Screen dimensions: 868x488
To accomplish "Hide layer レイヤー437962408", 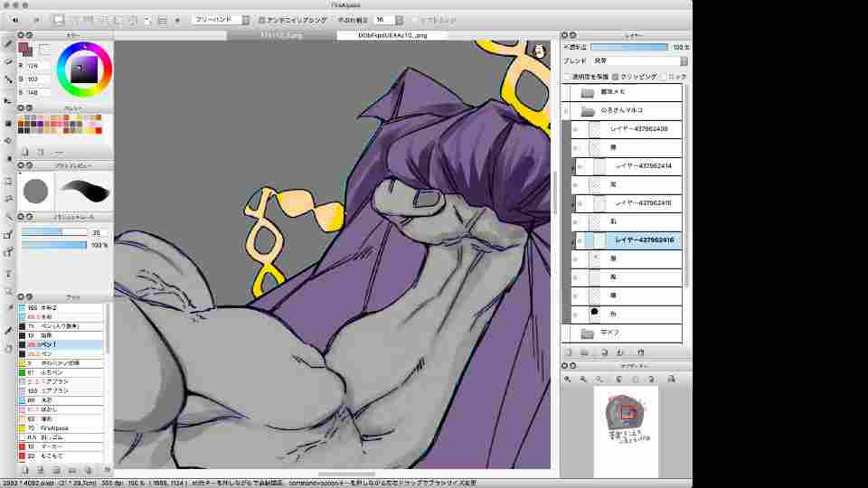I will [x=575, y=129].
